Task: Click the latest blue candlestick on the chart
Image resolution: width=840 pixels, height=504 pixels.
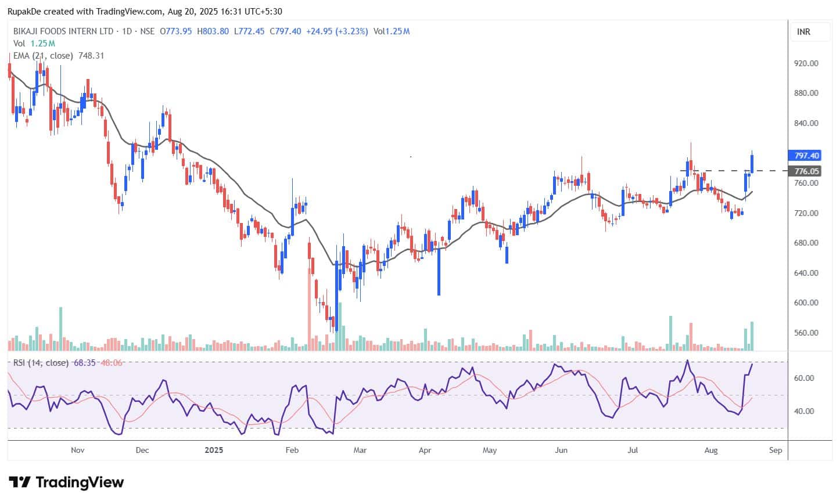Action: (752, 163)
